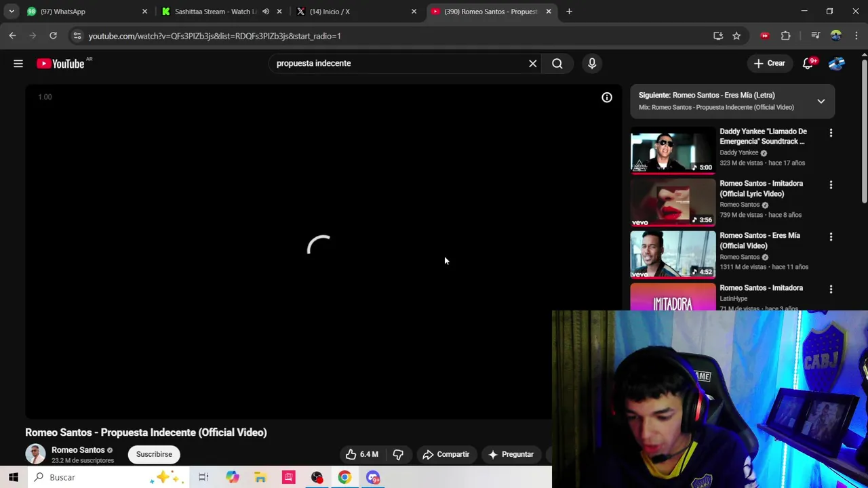This screenshot has width=868, height=488.
Task: Play Daddy Yankee Llamado De Emergencia thumbnail
Action: tap(673, 150)
